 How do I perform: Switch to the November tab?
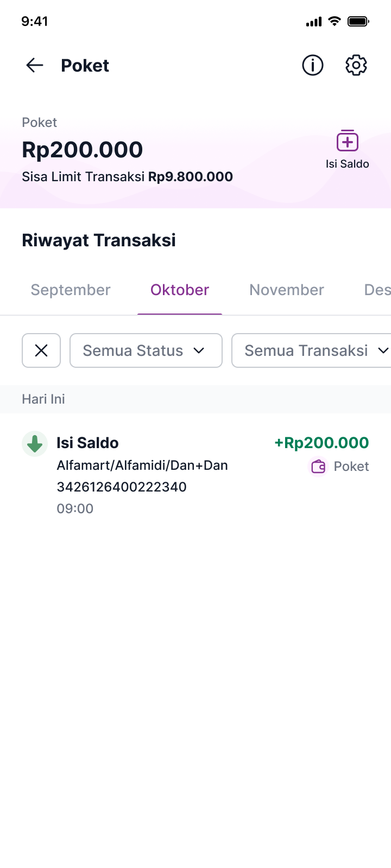pyautogui.click(x=287, y=290)
